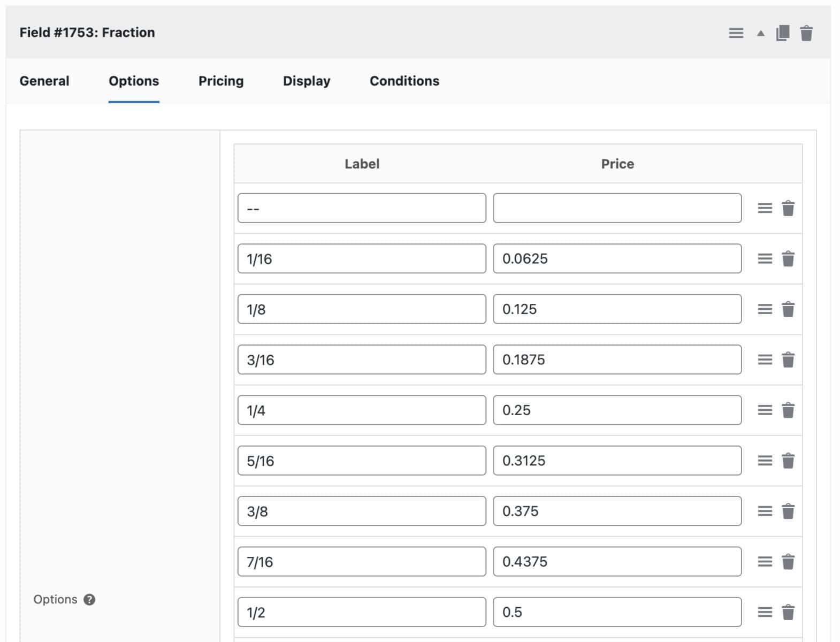Collapse Field #1753 with the triangle arrow

click(x=760, y=33)
